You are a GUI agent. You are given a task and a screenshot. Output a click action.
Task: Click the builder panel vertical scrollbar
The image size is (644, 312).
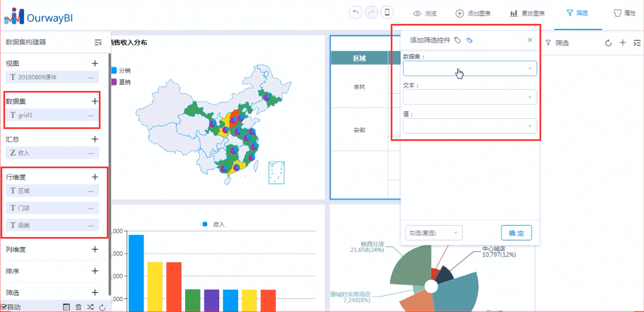pos(109,174)
